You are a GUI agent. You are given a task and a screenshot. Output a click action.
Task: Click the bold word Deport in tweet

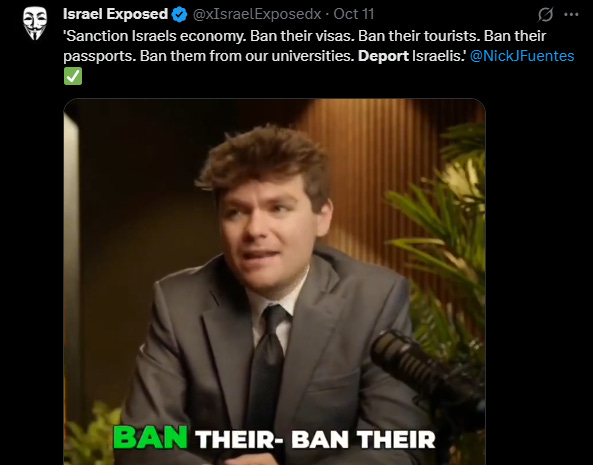pos(383,56)
